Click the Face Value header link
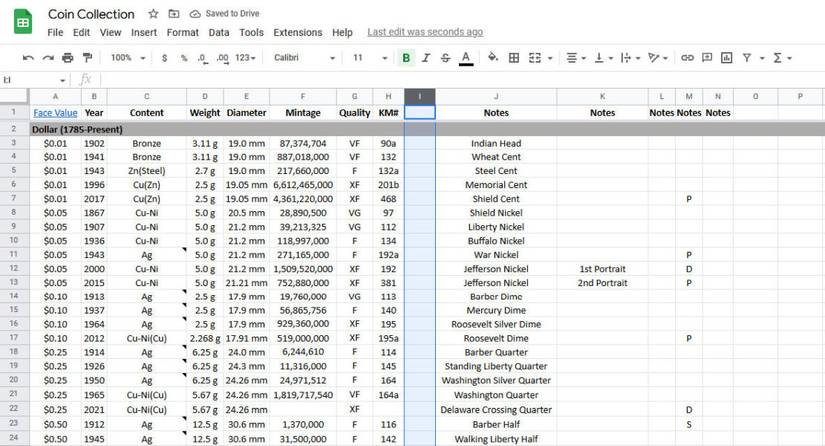 coord(54,113)
